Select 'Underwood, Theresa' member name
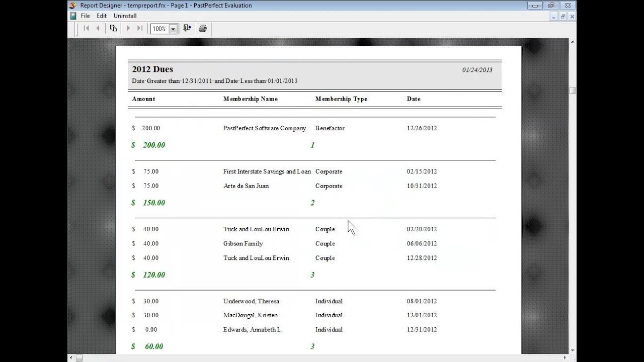Image resolution: width=644 pixels, height=362 pixels. point(251,301)
